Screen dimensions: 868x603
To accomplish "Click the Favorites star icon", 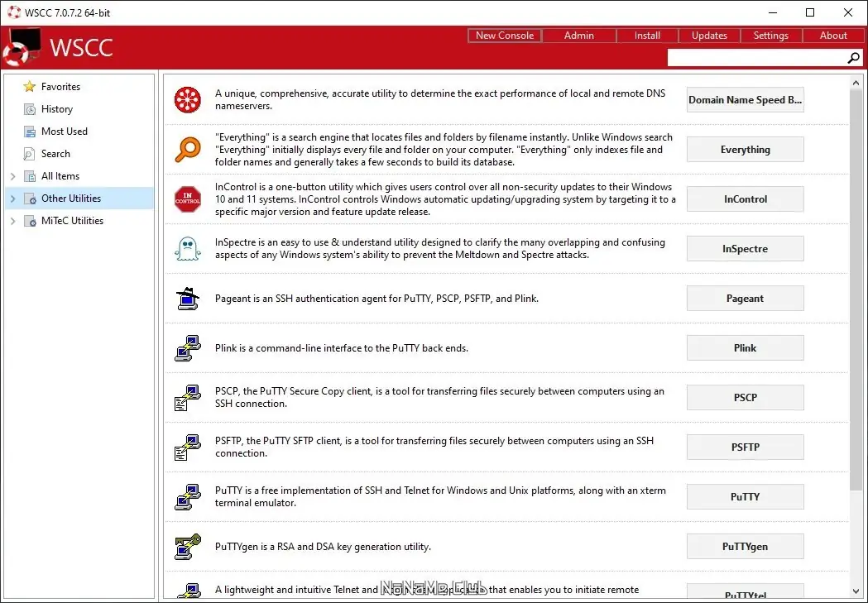I will pos(29,86).
